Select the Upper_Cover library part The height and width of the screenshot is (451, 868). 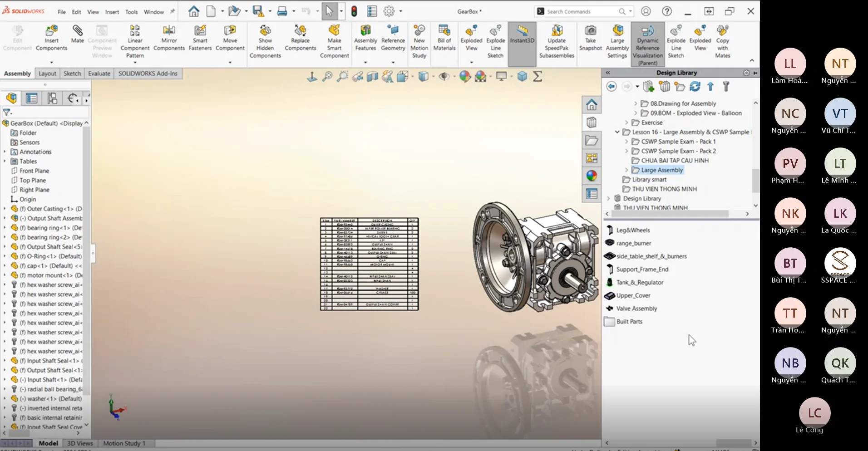633,295
